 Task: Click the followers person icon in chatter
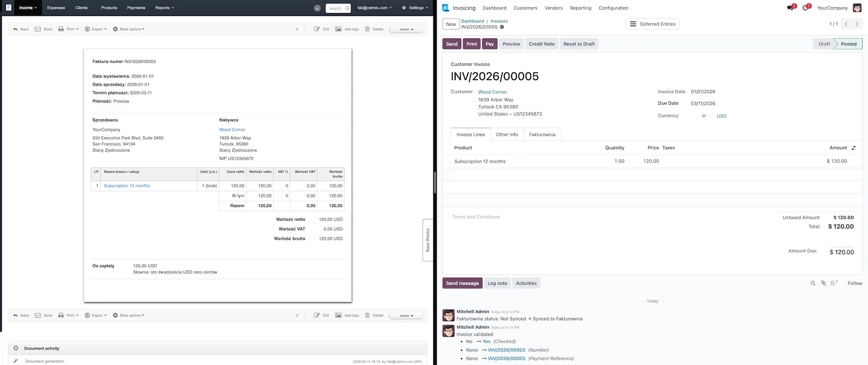(834, 283)
